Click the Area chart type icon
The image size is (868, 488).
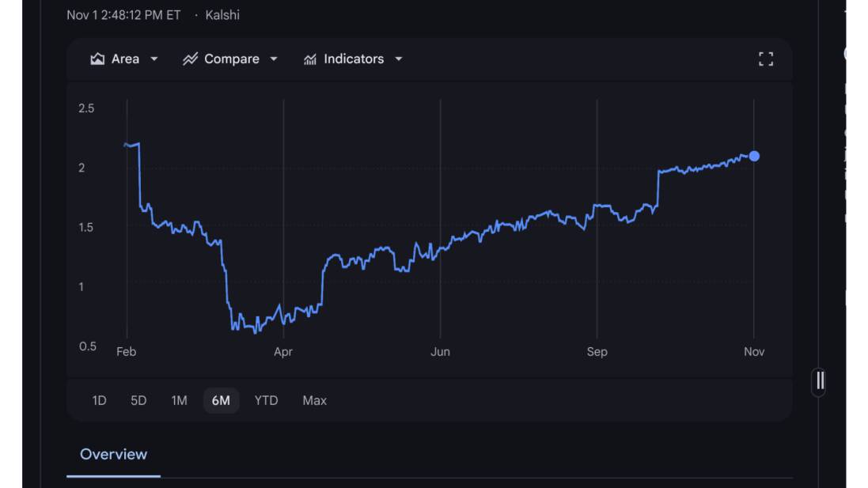[97, 59]
